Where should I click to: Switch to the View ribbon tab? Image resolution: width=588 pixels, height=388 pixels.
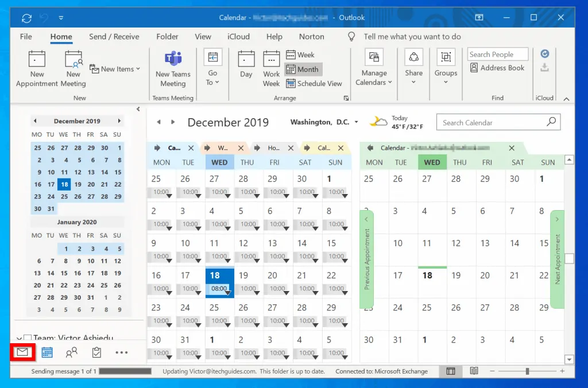(x=203, y=36)
